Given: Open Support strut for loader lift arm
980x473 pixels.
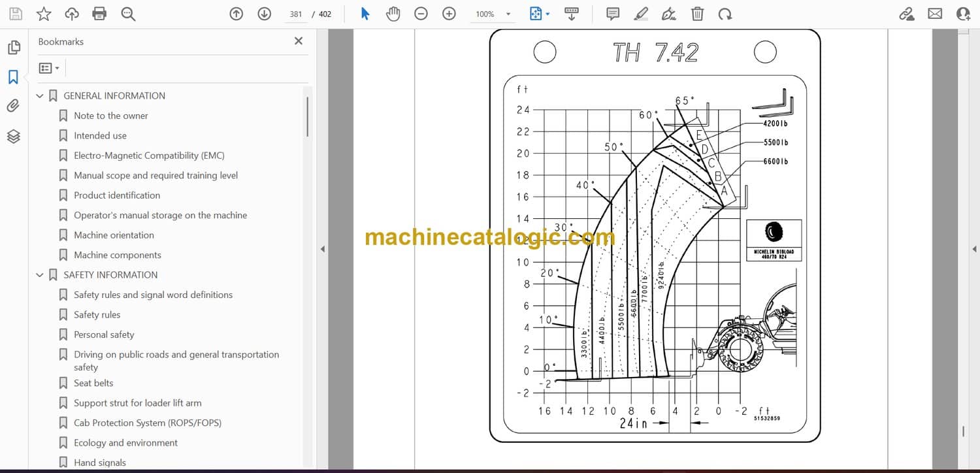Looking at the screenshot, I should click(x=138, y=403).
